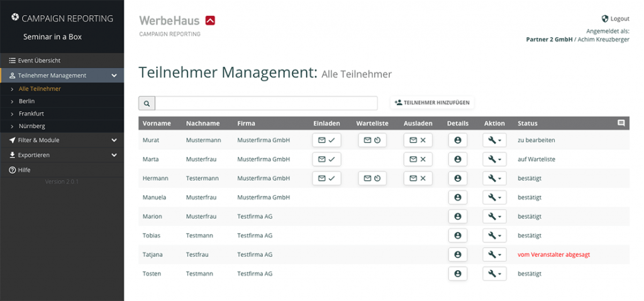Click 'Partner 2 GmbH' account text
This screenshot has width=644, height=301.
click(549, 40)
